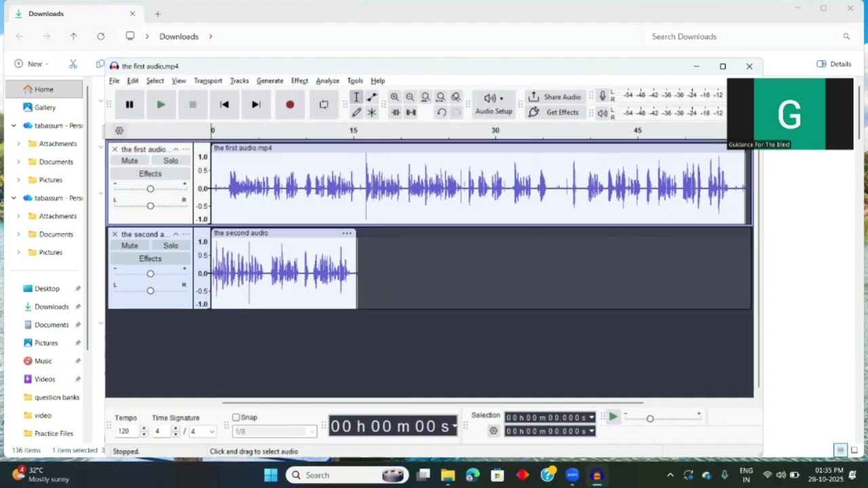Expand the first Attachments folder in Explorer
The image size is (868, 488).
(18, 144)
